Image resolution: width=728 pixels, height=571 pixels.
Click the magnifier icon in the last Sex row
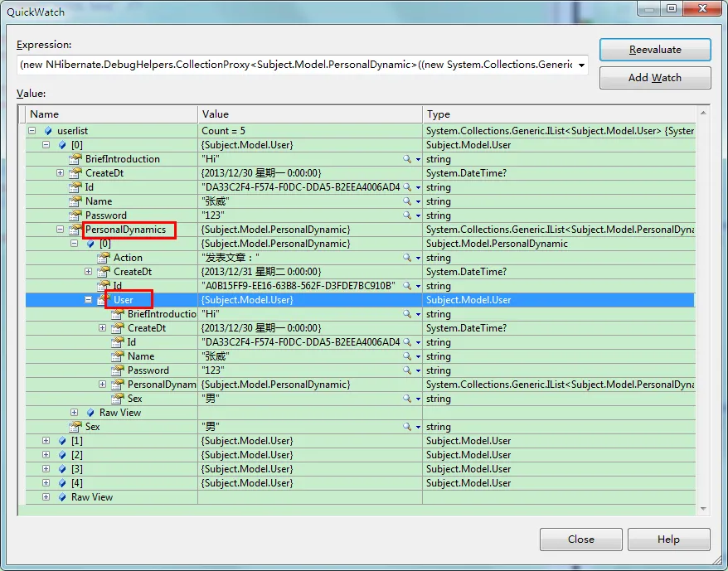pyautogui.click(x=407, y=427)
